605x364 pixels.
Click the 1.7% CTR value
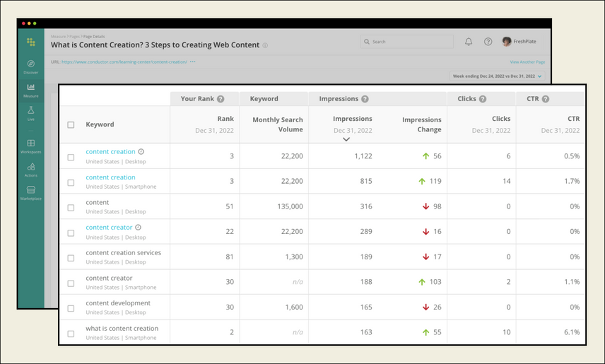click(572, 181)
